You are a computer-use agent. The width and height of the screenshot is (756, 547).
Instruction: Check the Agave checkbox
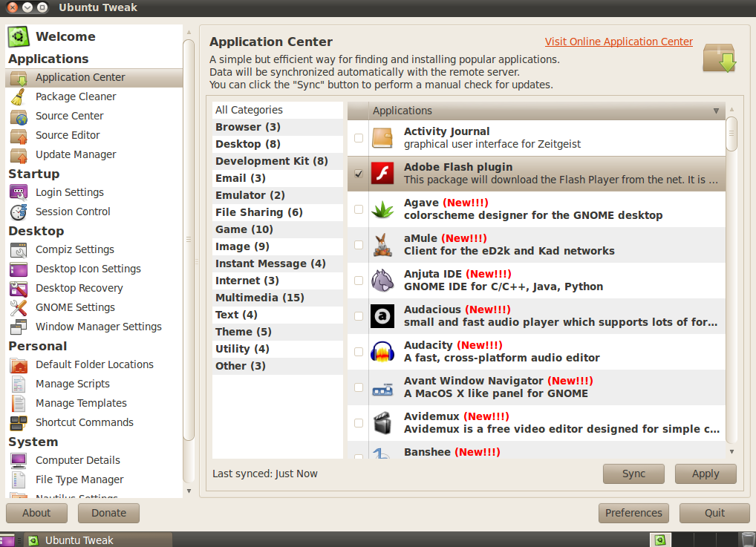[x=359, y=209]
